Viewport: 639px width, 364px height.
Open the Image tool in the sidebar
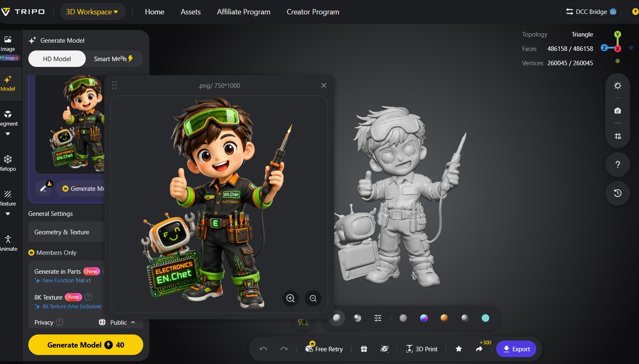point(8,43)
